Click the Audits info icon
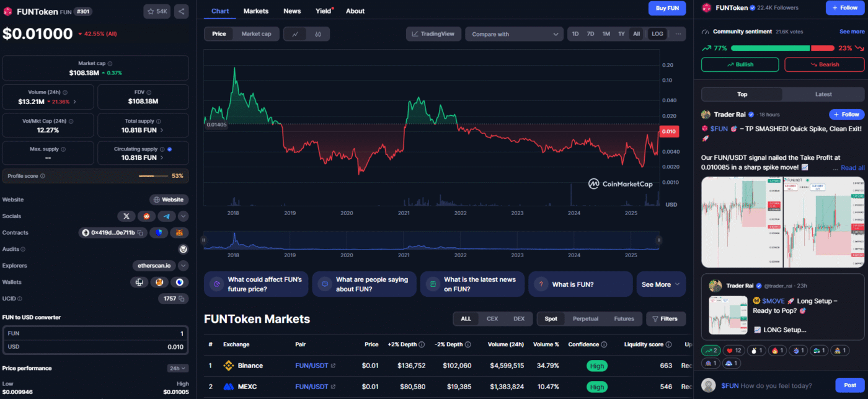The image size is (868, 399). tap(23, 249)
